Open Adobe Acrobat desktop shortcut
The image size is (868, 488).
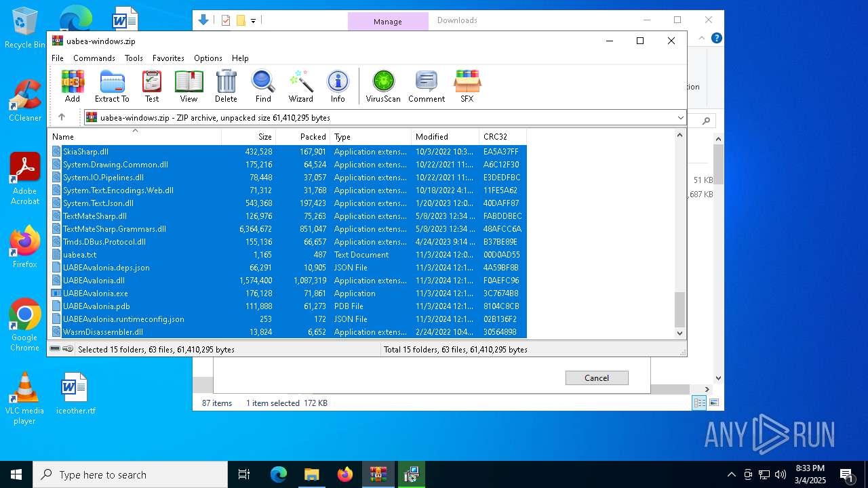[x=24, y=179]
